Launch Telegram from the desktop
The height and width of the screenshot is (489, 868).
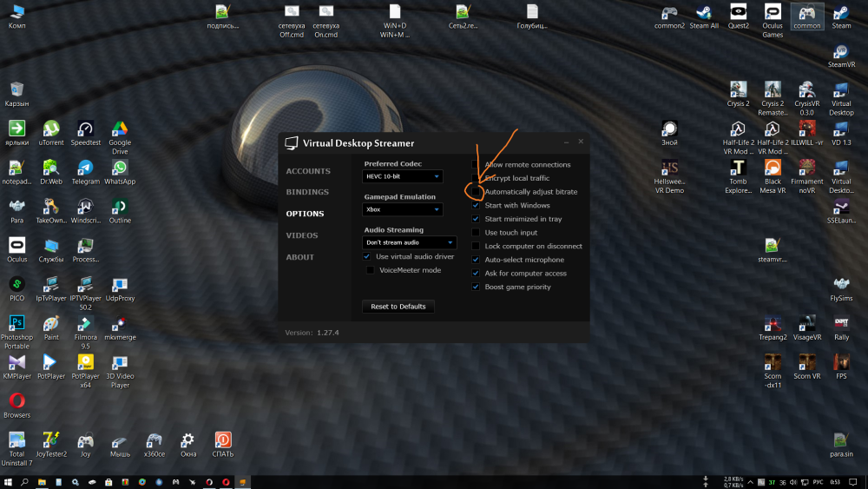tap(85, 172)
